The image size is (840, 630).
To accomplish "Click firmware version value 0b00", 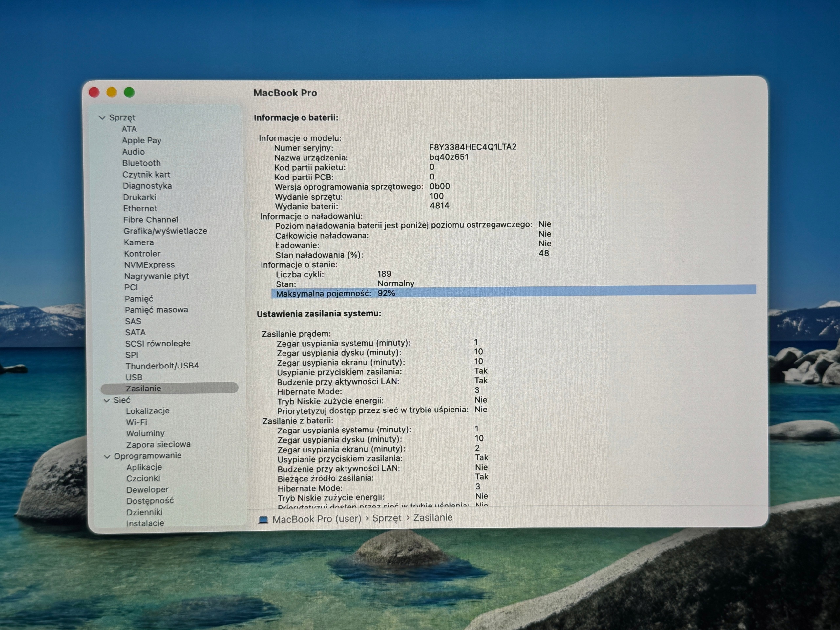I will tap(440, 186).
